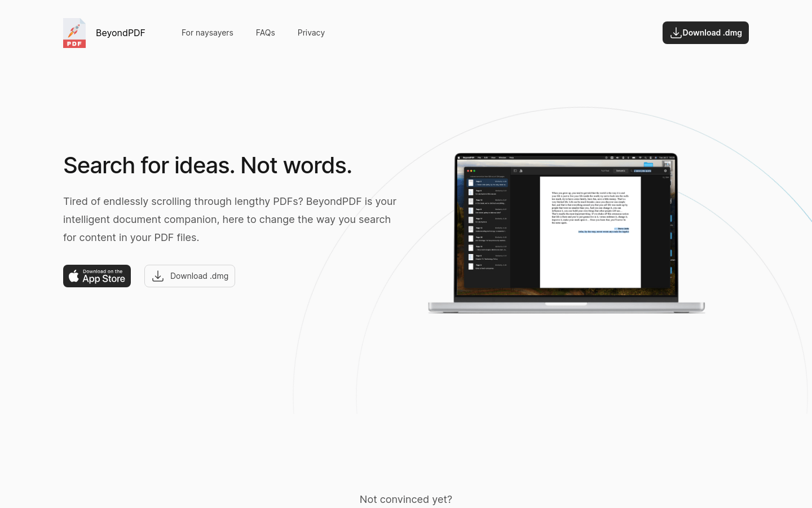
Task: Click the BeyondPDF rocket logo icon
Action: [x=74, y=33]
